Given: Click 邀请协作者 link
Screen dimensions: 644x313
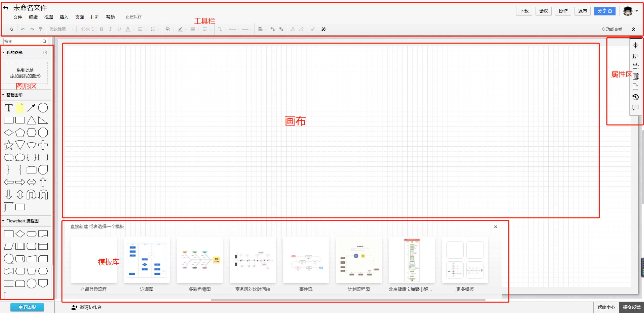Looking at the screenshot, I should pos(87,307).
